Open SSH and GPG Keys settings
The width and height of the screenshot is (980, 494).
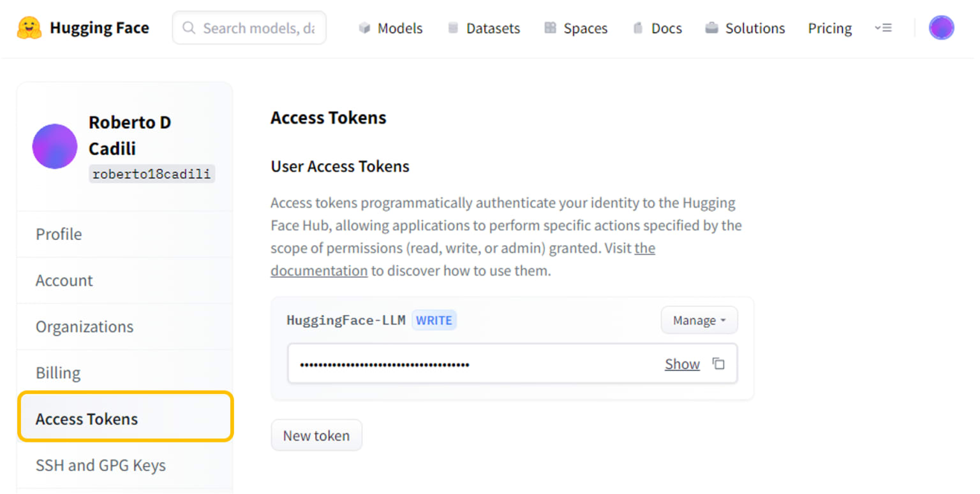tap(124, 465)
